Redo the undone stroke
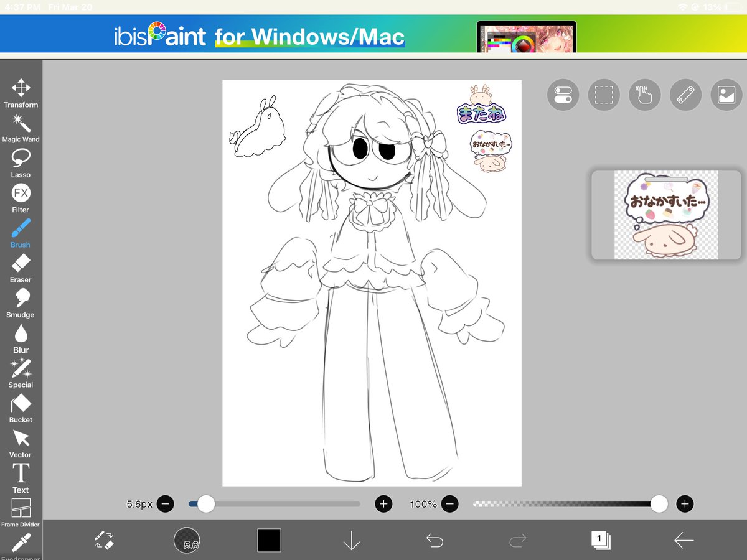This screenshot has width=747, height=560. 517,541
